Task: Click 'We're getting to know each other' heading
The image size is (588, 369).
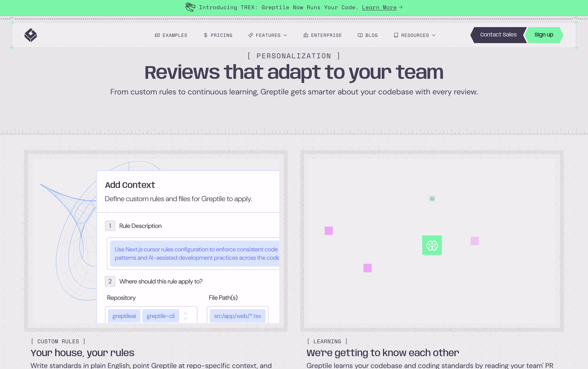Action: click(x=383, y=353)
